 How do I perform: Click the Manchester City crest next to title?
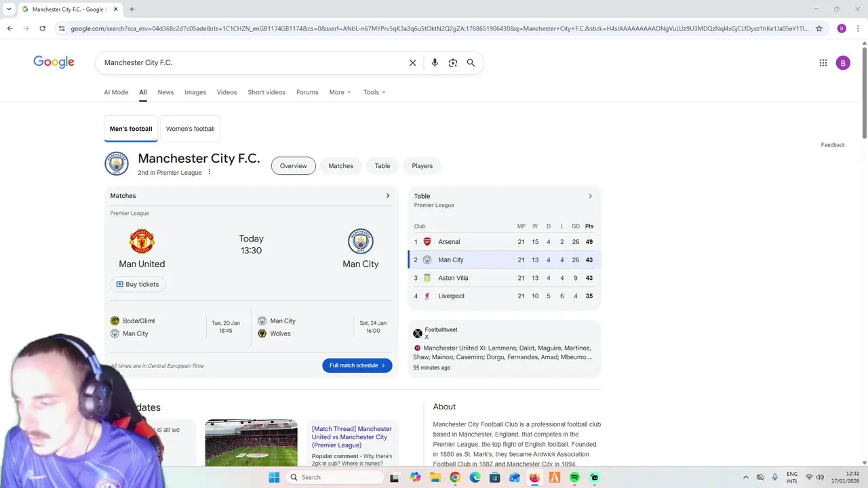[117, 164]
